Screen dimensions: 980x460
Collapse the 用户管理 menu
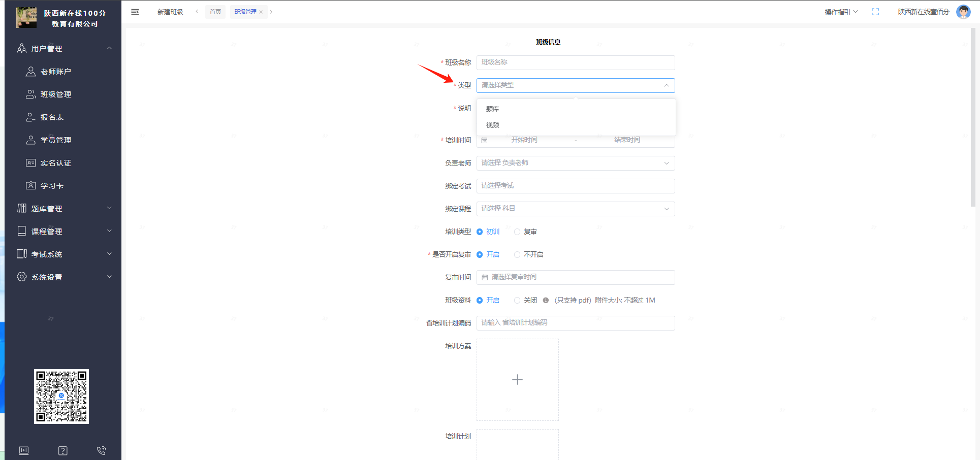click(109, 48)
